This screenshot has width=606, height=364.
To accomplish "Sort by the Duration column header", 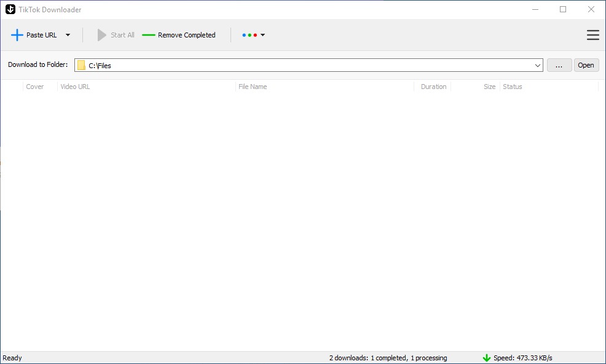I will click(434, 87).
